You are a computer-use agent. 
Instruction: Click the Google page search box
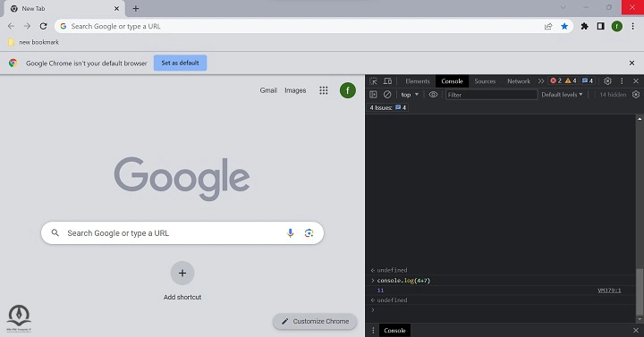pos(182,233)
